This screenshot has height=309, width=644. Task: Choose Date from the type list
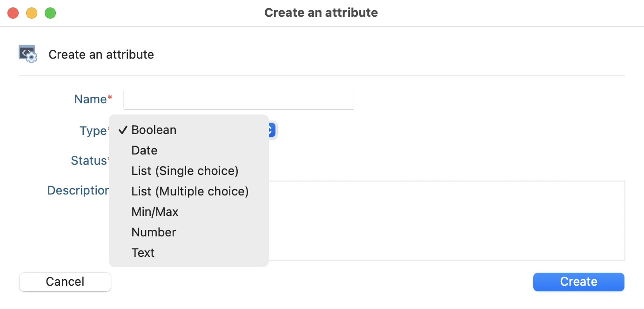click(144, 150)
